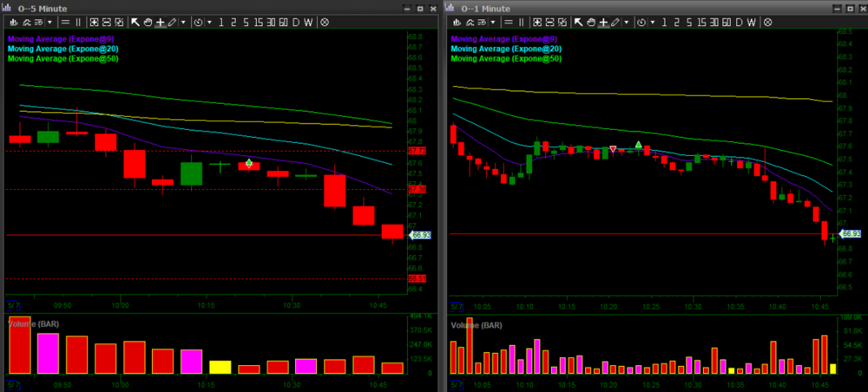Click the horizontal lines icon in 5 Minute toolbar
The height and width of the screenshot is (392, 868).
[x=65, y=21]
